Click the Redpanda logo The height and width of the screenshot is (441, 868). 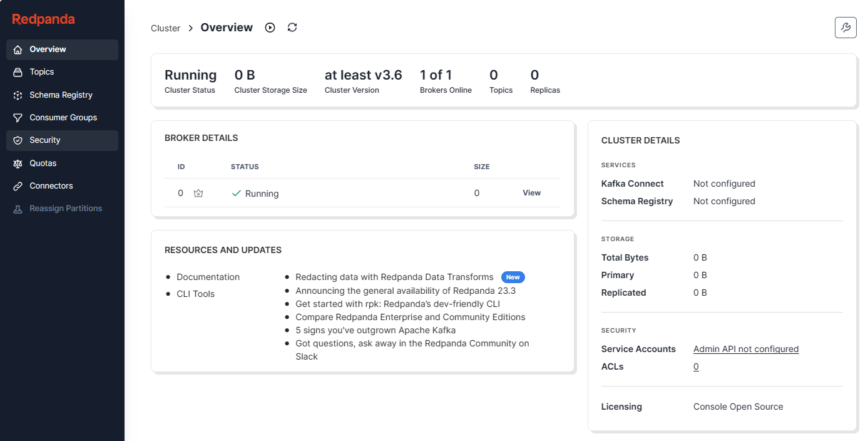point(44,19)
